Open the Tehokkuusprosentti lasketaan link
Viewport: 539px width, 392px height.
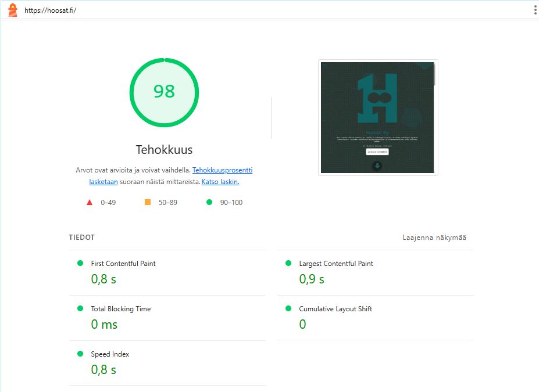(x=222, y=170)
